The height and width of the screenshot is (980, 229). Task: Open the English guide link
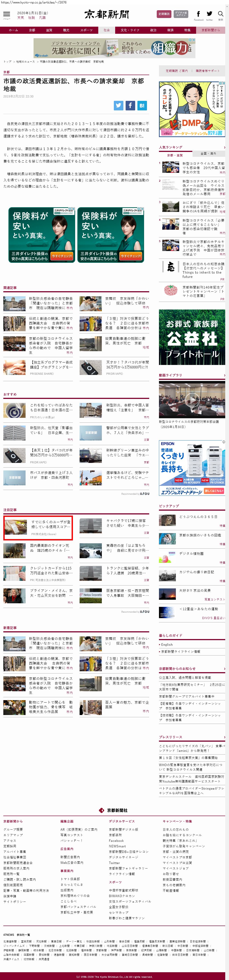coord(167,644)
